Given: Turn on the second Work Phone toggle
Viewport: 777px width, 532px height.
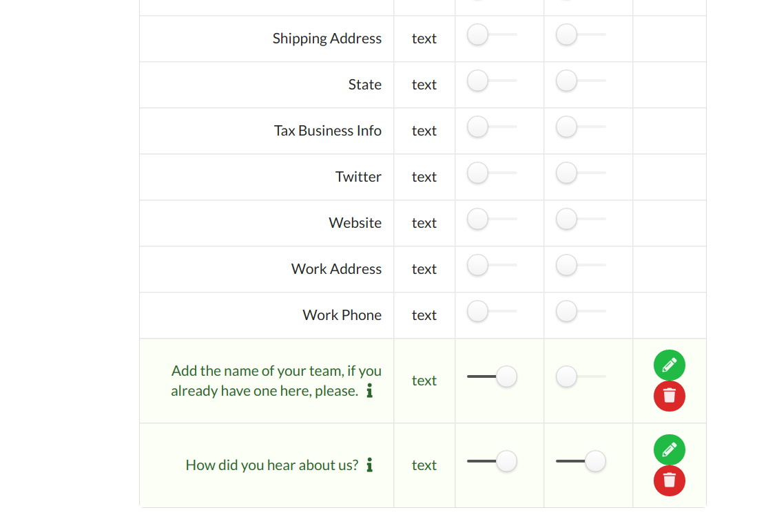Looking at the screenshot, I should tap(581, 311).
